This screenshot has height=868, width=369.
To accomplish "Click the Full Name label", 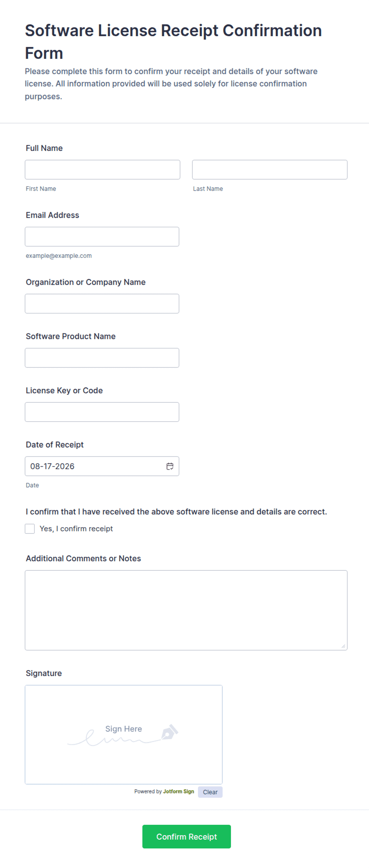I will 44,148.
